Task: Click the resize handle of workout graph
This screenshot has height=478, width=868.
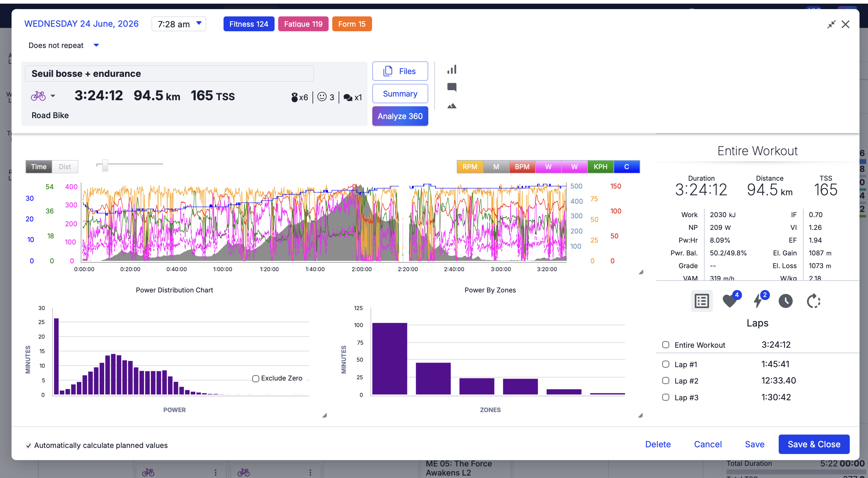Action: click(641, 272)
